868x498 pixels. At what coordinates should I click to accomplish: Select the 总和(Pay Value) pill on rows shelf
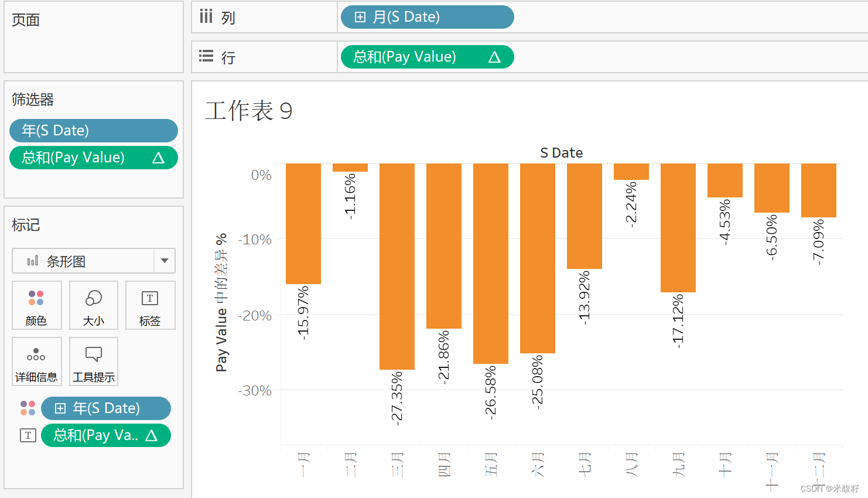pos(426,57)
